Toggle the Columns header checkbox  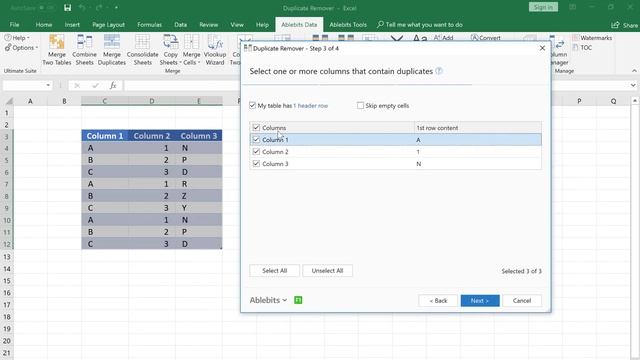(256, 128)
